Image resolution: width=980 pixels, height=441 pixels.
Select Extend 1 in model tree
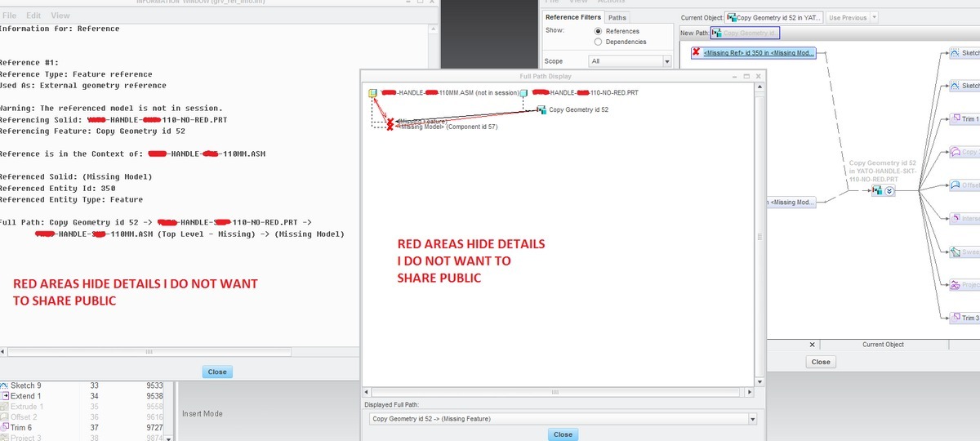click(x=26, y=396)
